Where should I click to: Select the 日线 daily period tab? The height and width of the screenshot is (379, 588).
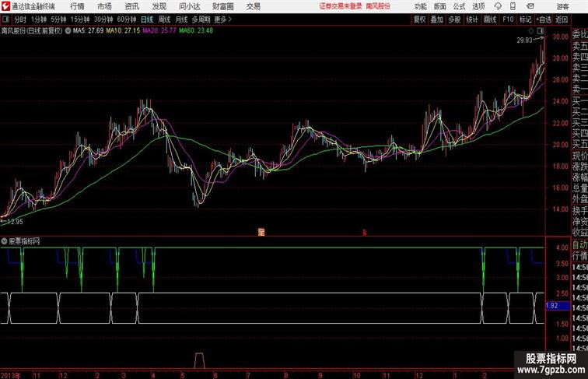(147, 19)
